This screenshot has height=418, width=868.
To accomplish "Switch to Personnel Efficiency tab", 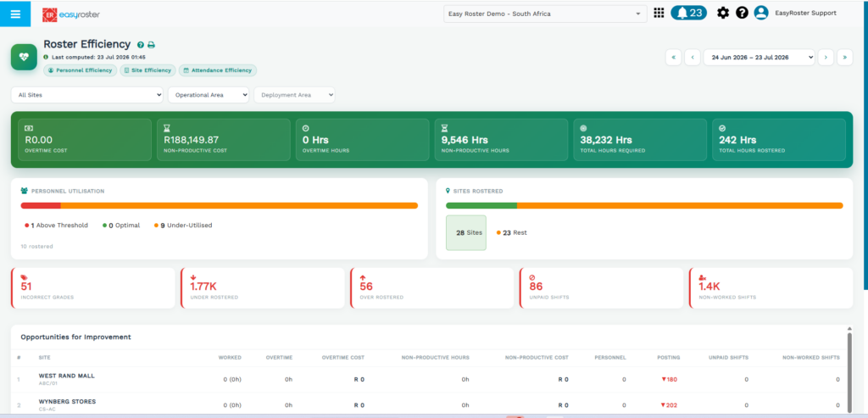I will (x=81, y=70).
